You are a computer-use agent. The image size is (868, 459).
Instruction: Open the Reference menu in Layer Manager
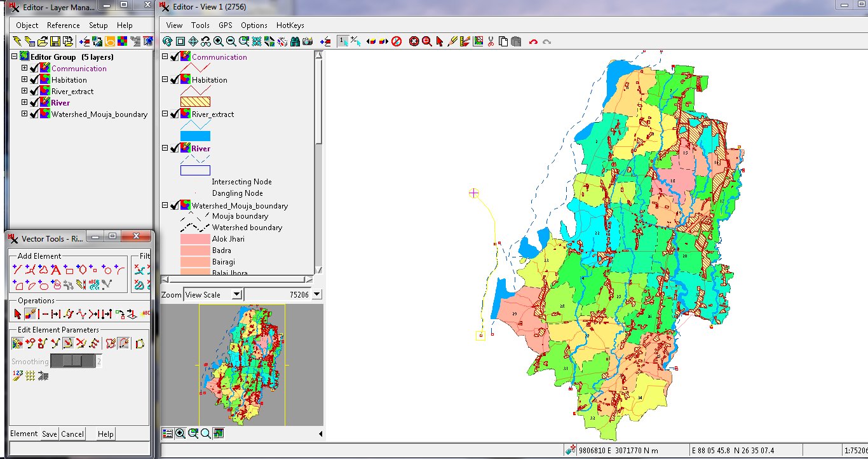[x=64, y=25]
